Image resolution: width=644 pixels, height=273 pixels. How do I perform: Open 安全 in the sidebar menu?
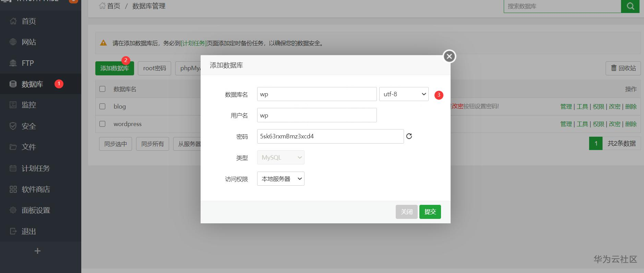(x=29, y=126)
